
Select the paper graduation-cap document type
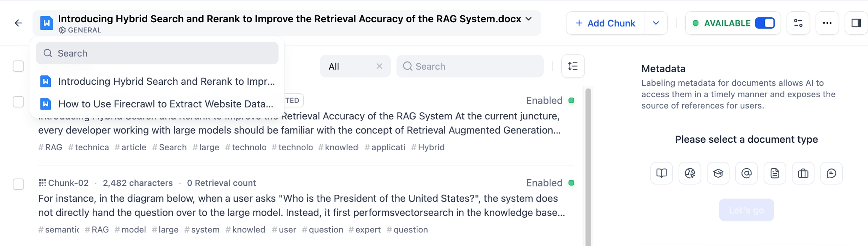718,173
